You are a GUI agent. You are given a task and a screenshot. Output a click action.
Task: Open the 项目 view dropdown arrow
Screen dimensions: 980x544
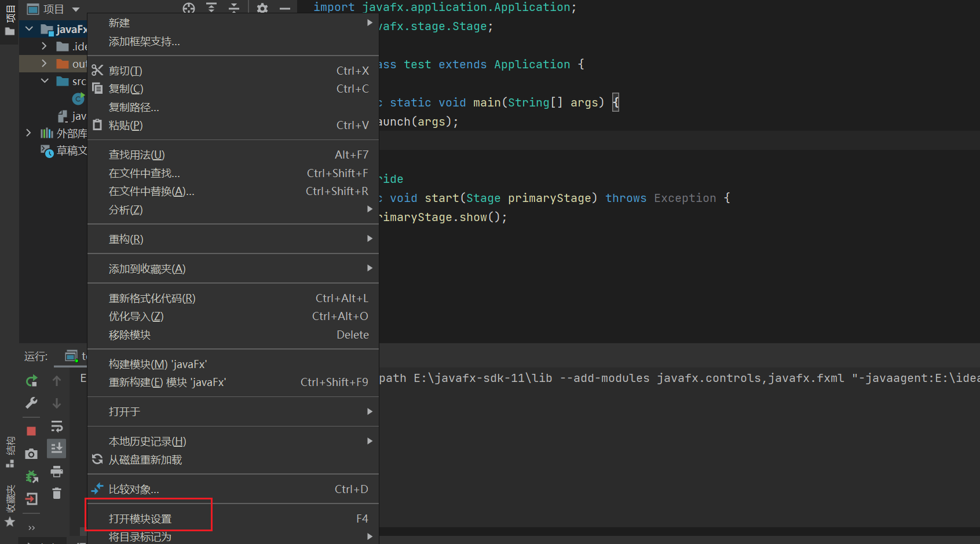point(76,9)
